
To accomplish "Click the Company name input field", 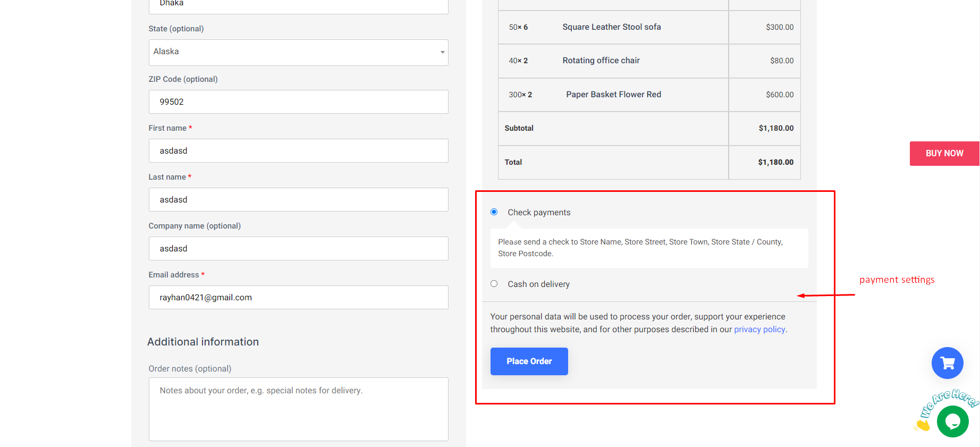I will (298, 249).
